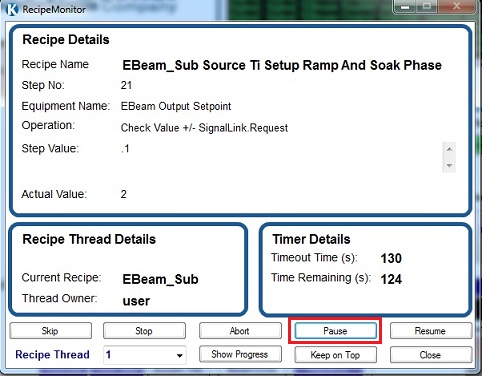This screenshot has height=376, width=482.
Task: Click Thread Owner value 'user'
Action: (136, 301)
